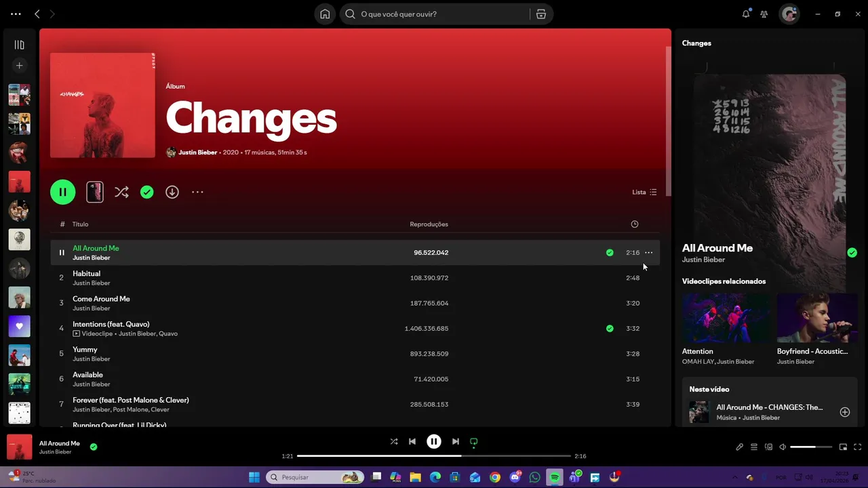Toggle saved checkmark in now-playing bar

click(94, 447)
